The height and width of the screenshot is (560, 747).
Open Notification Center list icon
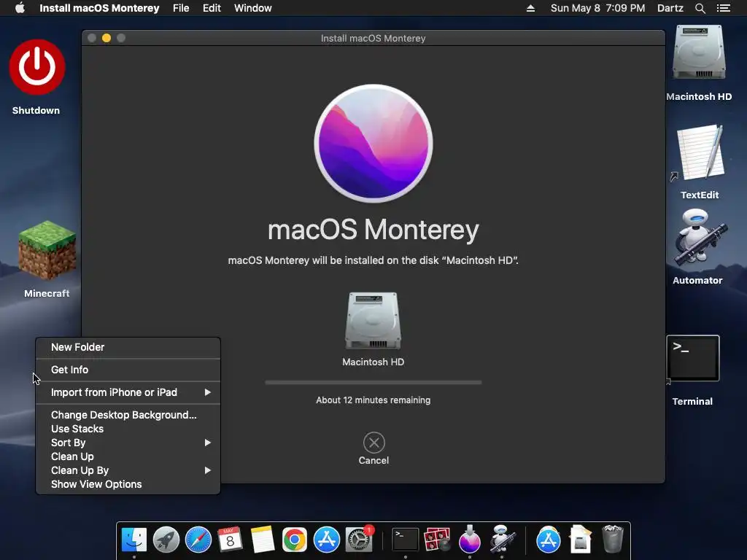(x=723, y=8)
